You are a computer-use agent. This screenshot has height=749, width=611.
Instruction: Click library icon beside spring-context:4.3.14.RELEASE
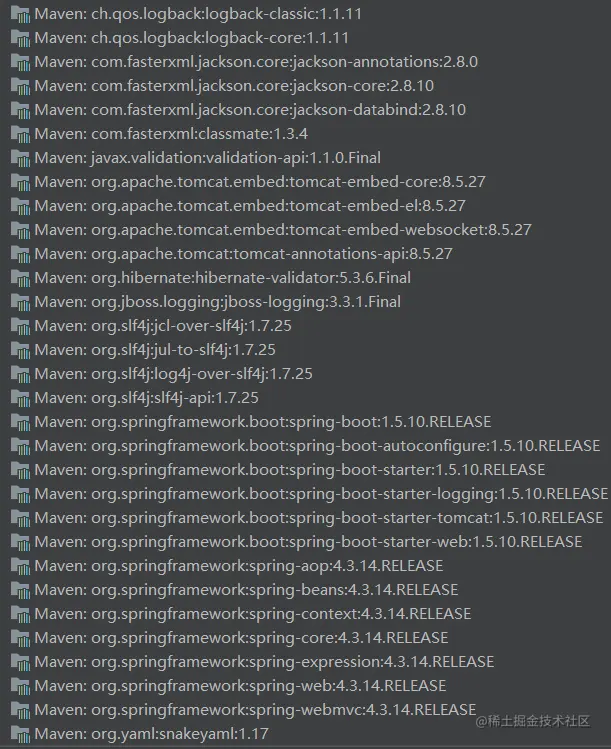click(20, 614)
